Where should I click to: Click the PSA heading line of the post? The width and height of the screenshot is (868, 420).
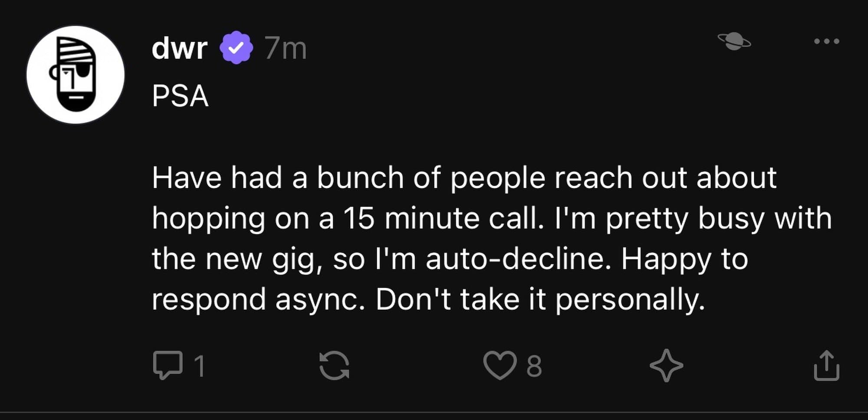pos(180,95)
